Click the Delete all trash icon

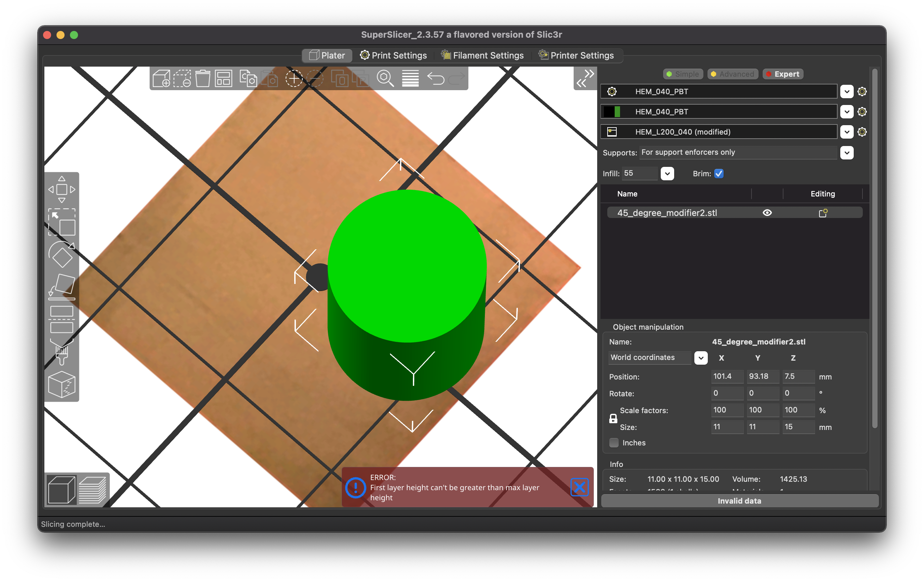[203, 78]
